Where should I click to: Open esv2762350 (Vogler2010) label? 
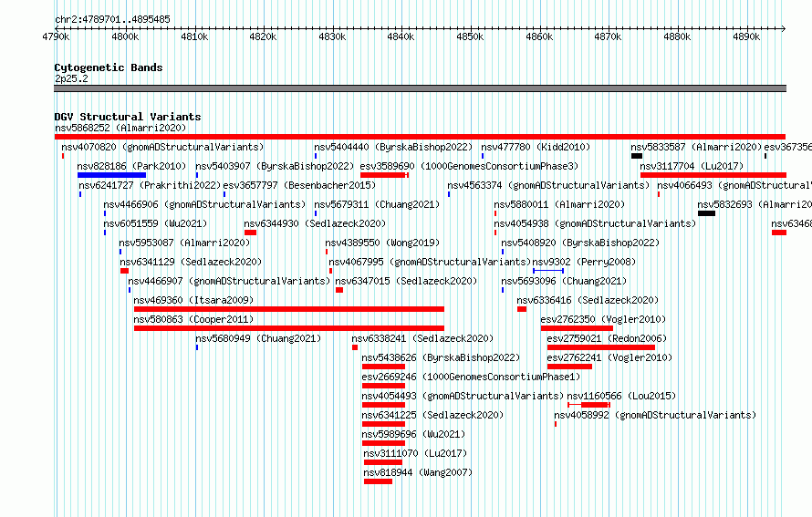coord(603,319)
